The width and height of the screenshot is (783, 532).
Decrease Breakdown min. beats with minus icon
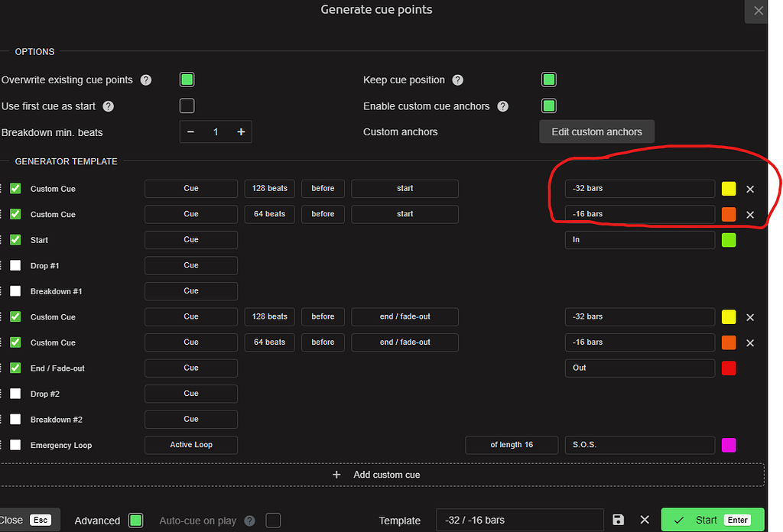190,131
